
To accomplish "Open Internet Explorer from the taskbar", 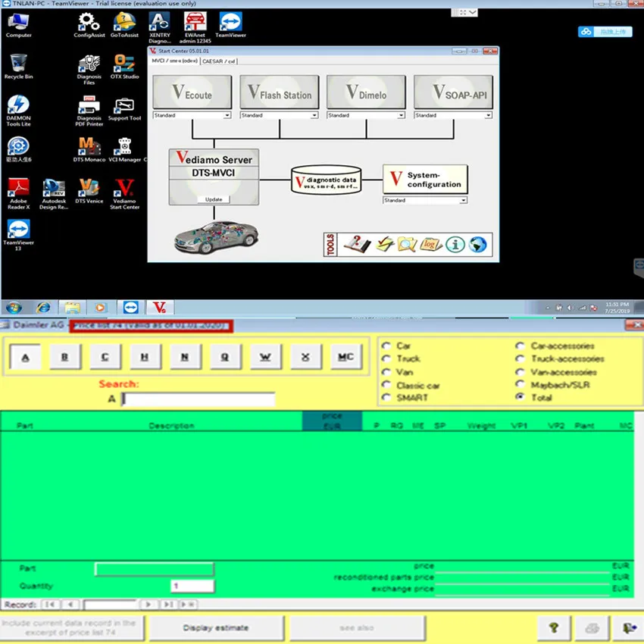I will [43, 307].
